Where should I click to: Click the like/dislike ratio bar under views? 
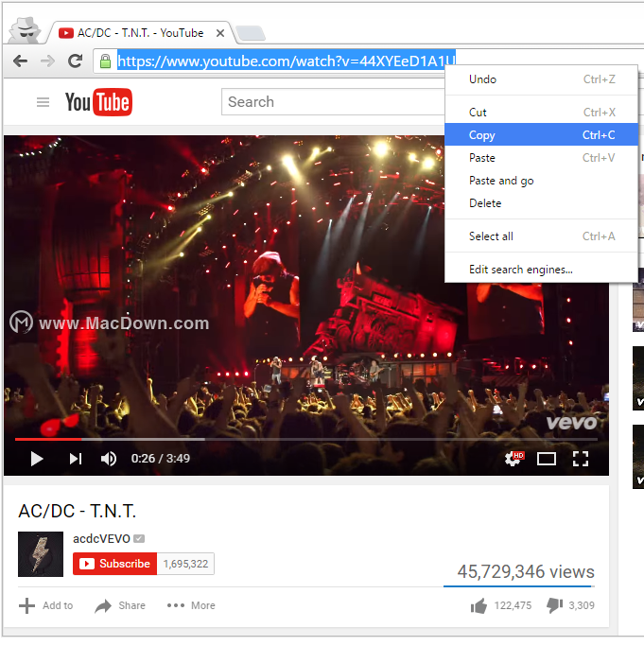[519, 585]
